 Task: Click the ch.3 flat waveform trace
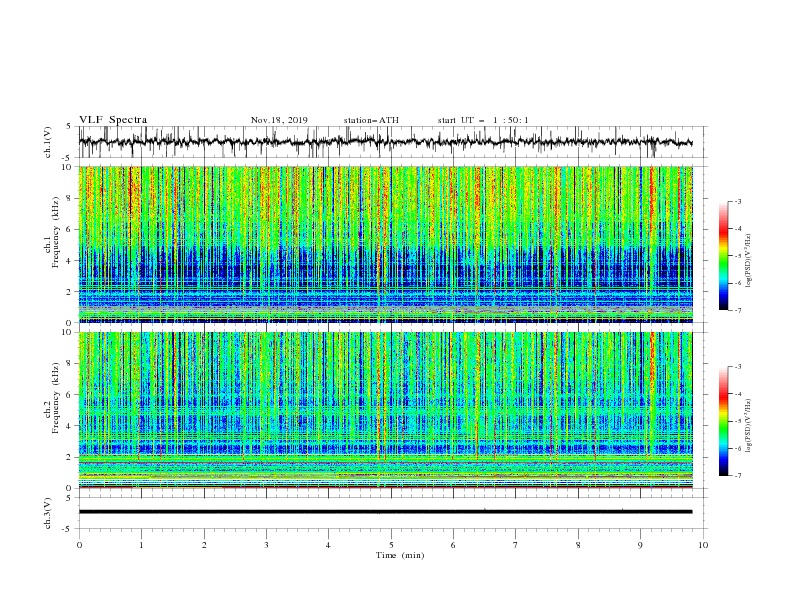tap(385, 512)
